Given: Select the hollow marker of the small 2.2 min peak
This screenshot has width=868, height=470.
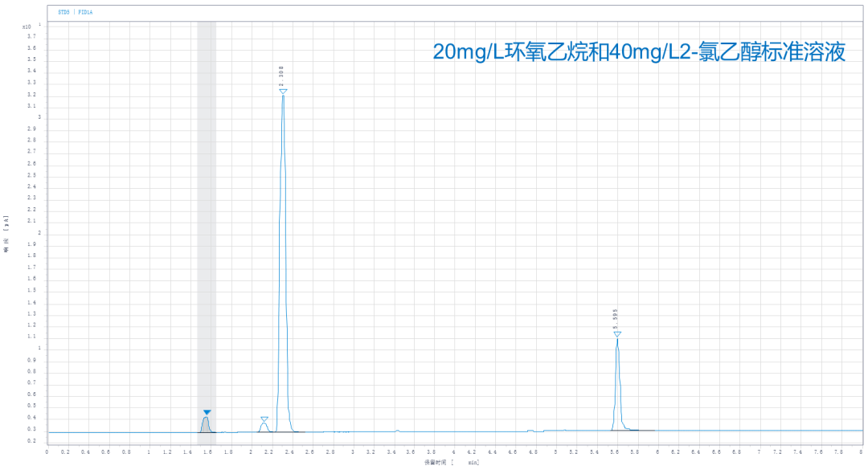Looking at the screenshot, I should click(x=264, y=419).
